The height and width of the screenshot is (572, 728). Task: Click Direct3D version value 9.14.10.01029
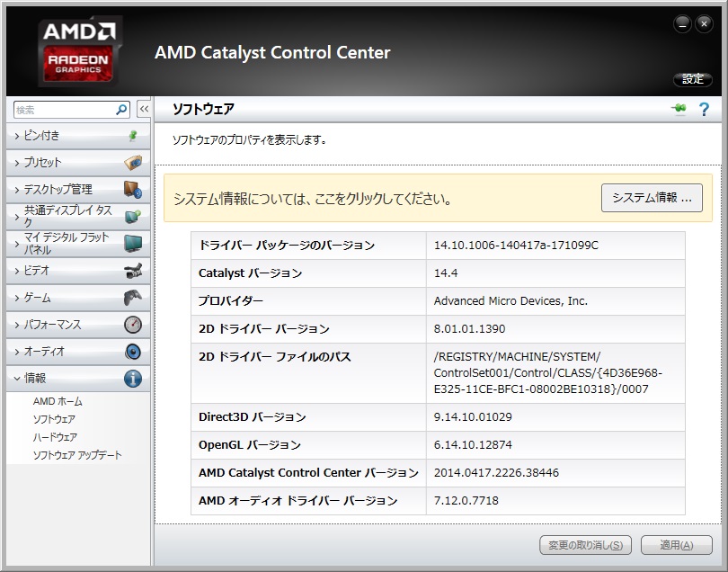[473, 416]
